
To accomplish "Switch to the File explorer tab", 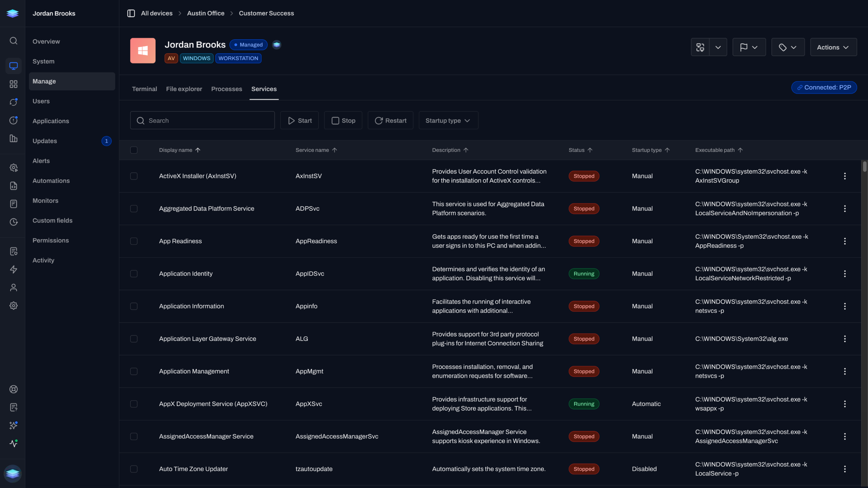I will coord(184,89).
